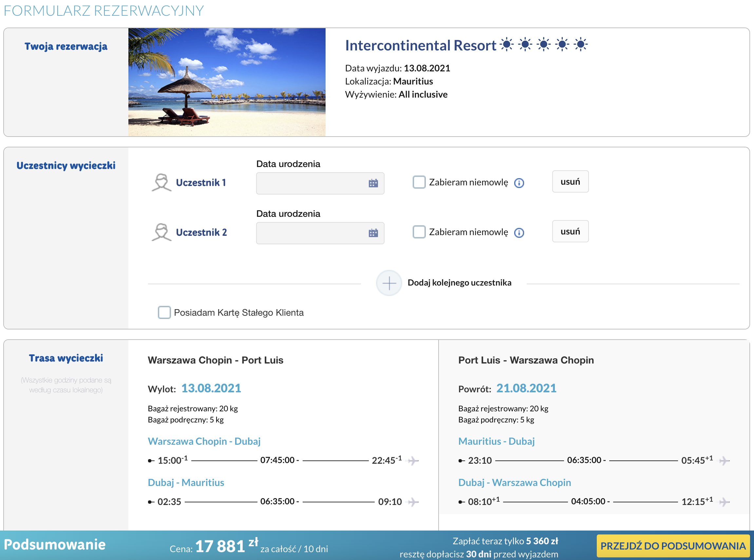Screen dimensions: 754x560
Task: Click the Dodaj kolejnego uczestnika link
Action: tap(460, 283)
